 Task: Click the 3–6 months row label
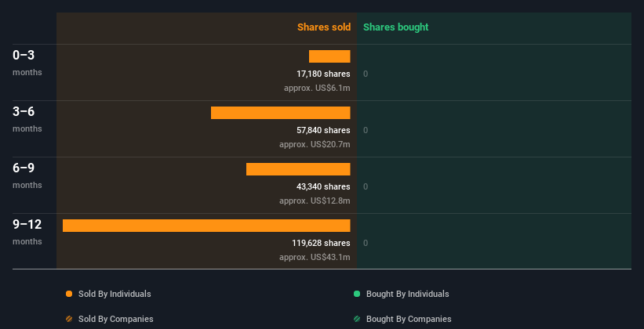27,119
